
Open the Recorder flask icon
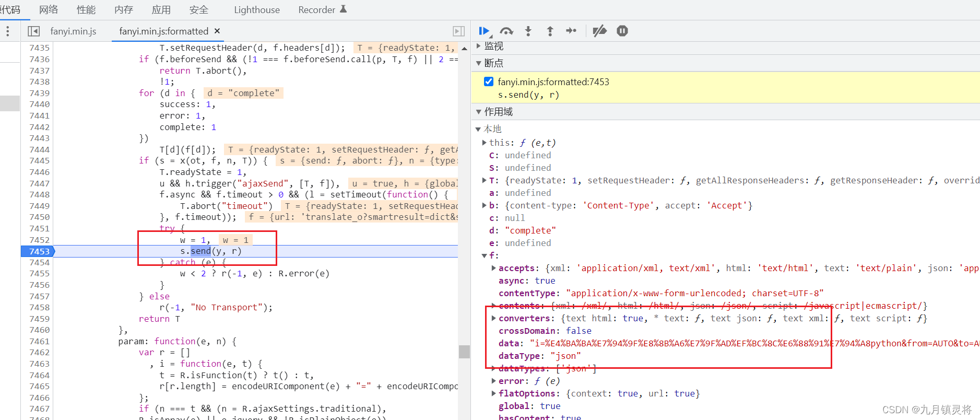coord(343,9)
